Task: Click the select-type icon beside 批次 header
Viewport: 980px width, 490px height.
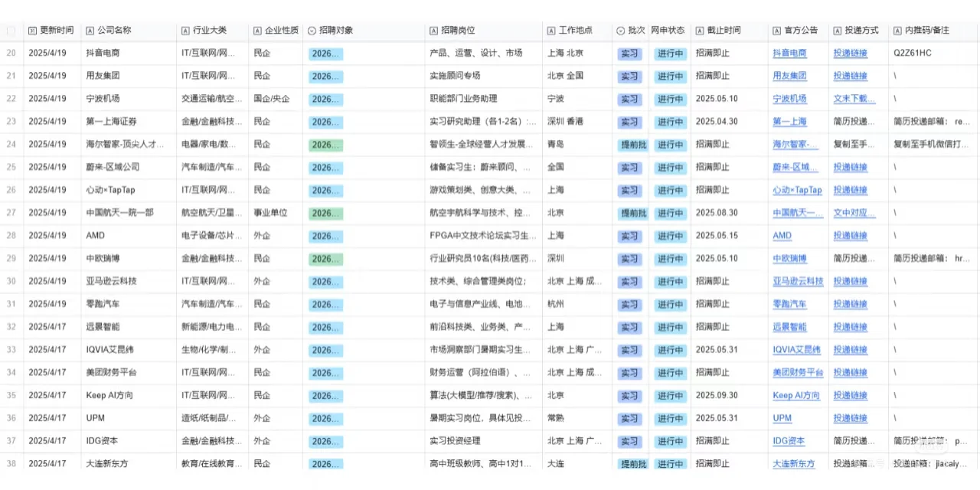Action: pyautogui.click(x=620, y=31)
